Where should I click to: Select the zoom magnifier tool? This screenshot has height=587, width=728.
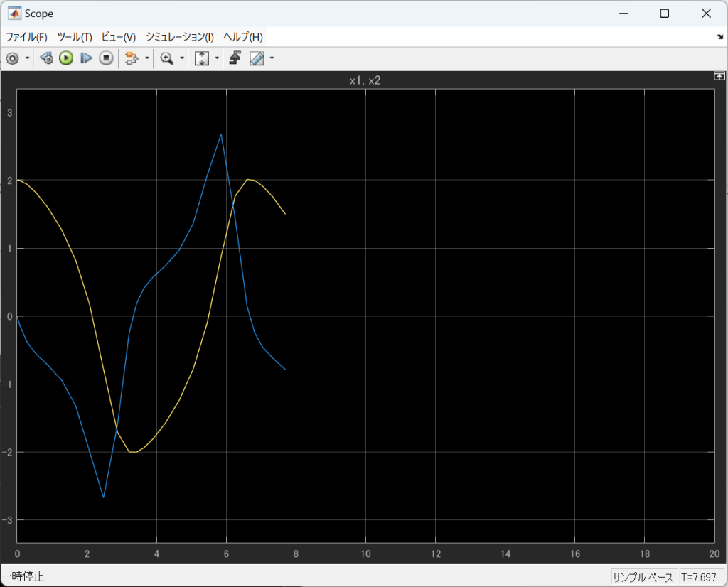[167, 58]
